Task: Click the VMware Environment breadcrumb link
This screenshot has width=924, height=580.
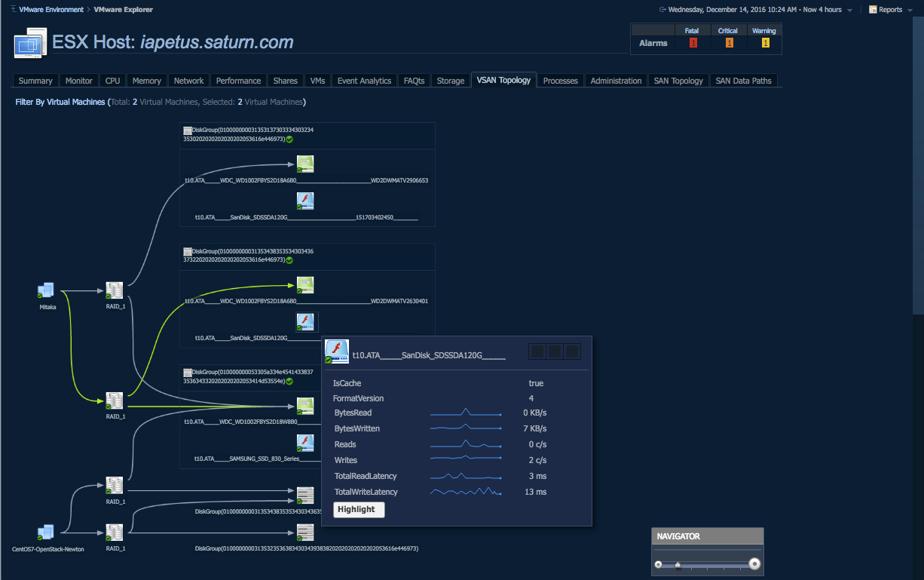Action: click(52, 10)
